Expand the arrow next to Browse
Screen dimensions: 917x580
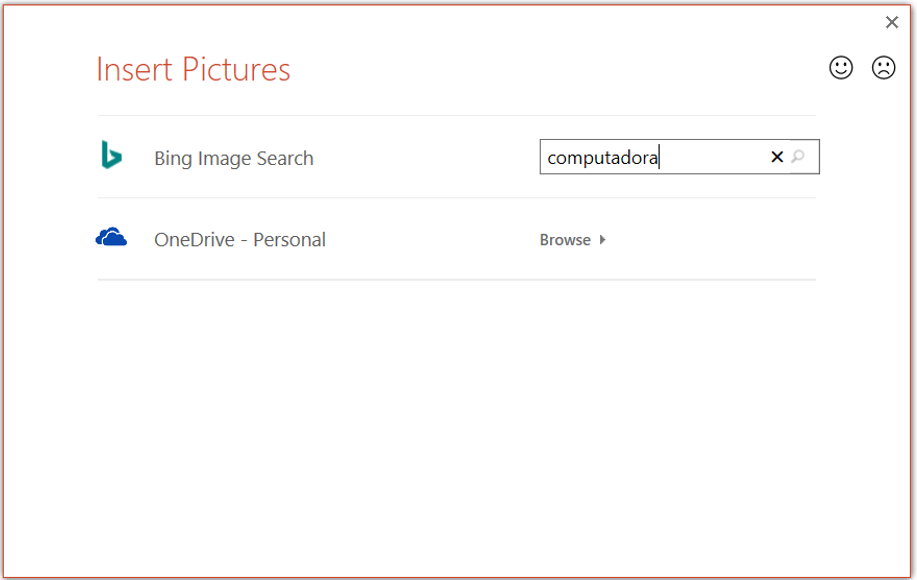[602, 240]
